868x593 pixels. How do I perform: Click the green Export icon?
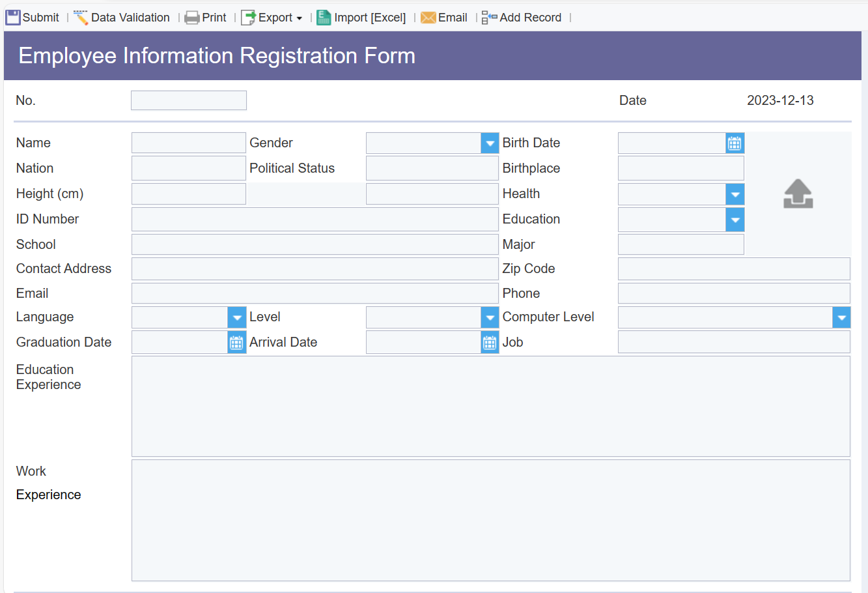coord(248,17)
